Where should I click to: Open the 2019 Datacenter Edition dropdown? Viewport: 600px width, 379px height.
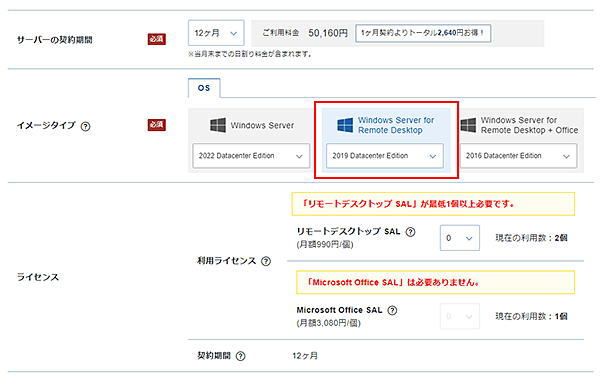pos(385,156)
